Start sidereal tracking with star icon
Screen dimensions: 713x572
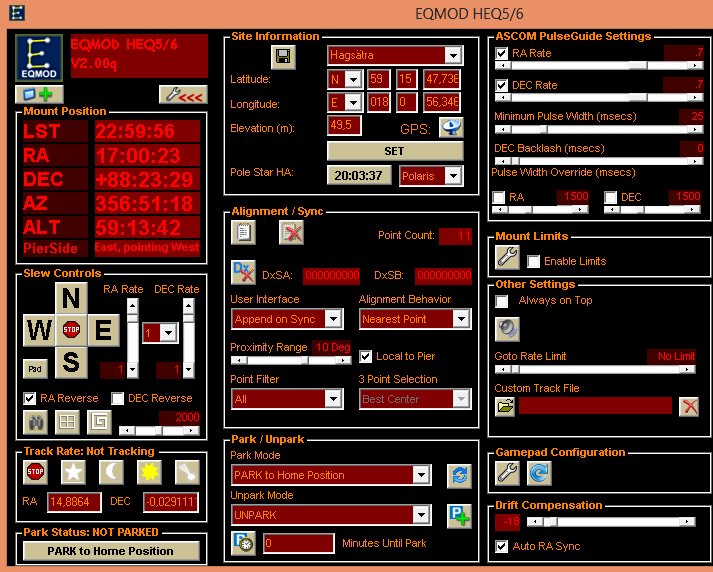tap(73, 472)
